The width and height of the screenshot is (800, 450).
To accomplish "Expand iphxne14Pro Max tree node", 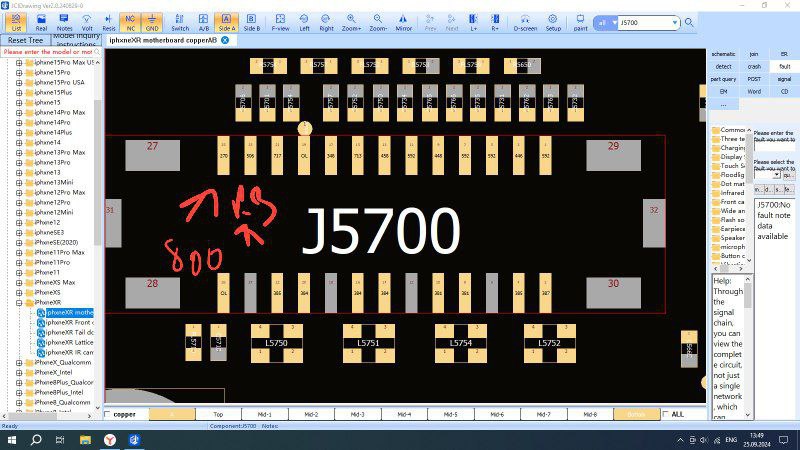I will tap(19, 112).
